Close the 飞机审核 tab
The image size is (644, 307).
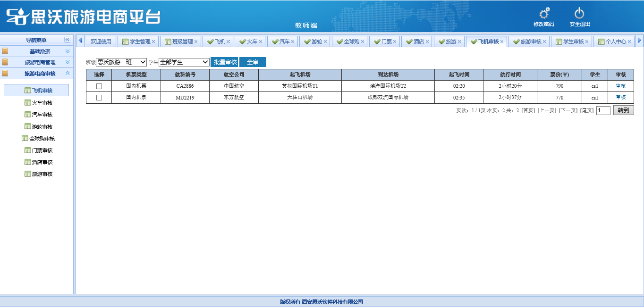pos(502,41)
